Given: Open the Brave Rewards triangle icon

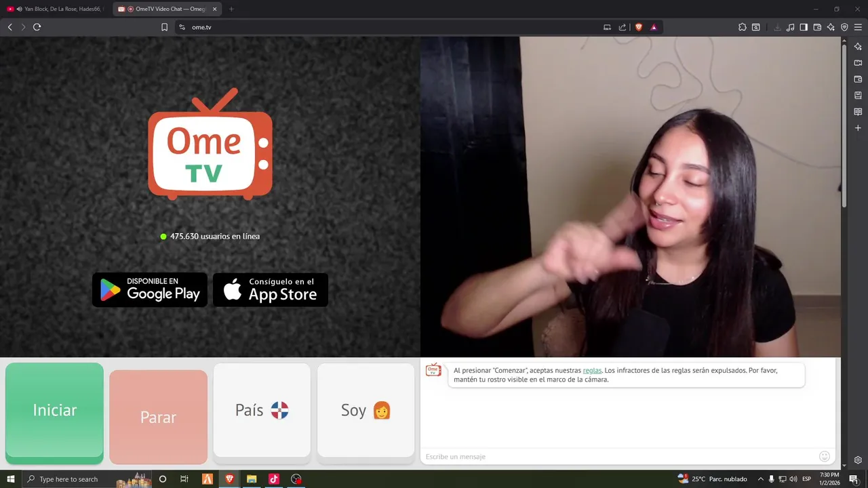Looking at the screenshot, I should pyautogui.click(x=654, y=27).
